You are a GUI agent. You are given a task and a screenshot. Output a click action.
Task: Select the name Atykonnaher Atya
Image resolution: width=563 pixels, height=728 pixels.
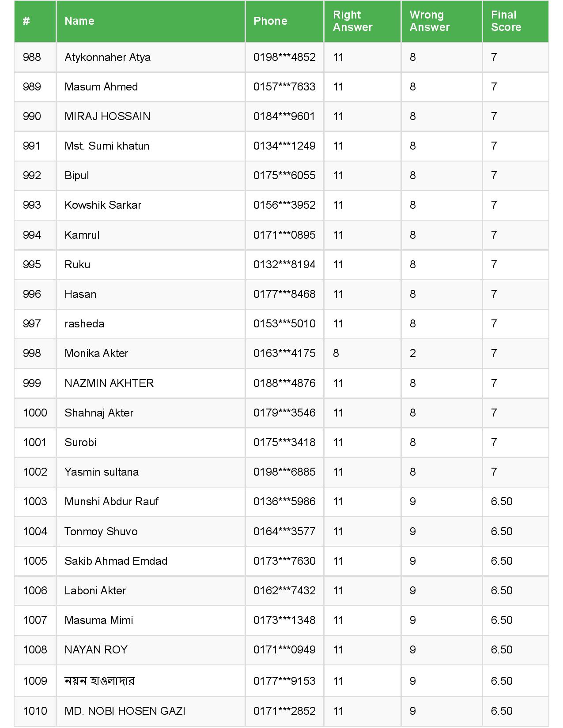click(107, 57)
